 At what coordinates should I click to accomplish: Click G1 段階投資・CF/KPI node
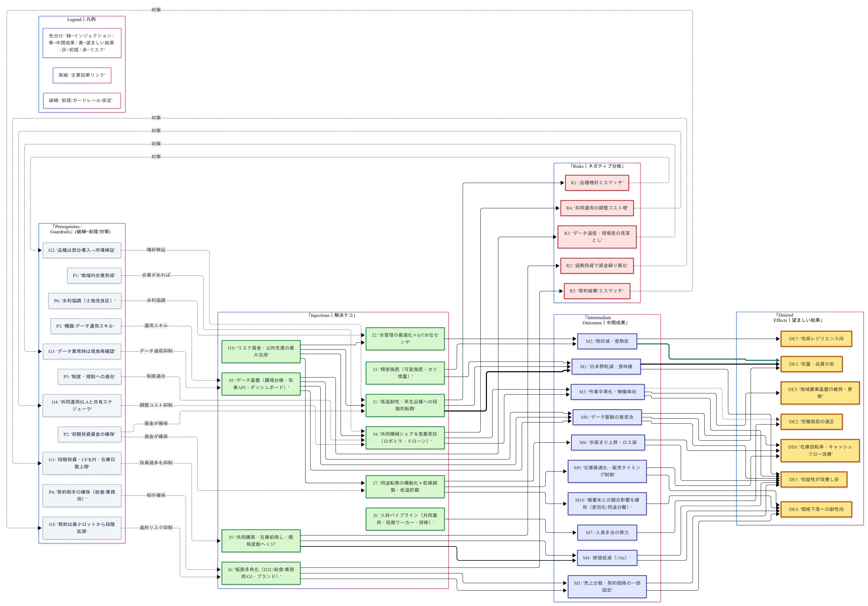[x=82, y=463]
